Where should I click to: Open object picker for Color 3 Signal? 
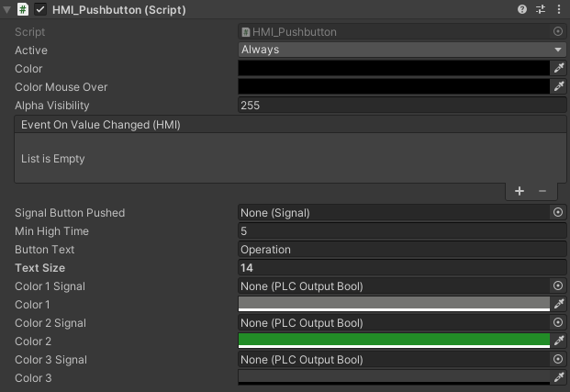point(558,360)
